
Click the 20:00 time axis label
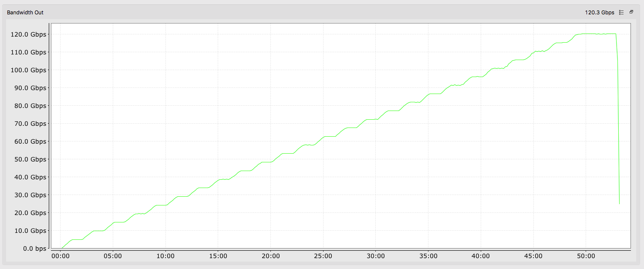pos(270,256)
